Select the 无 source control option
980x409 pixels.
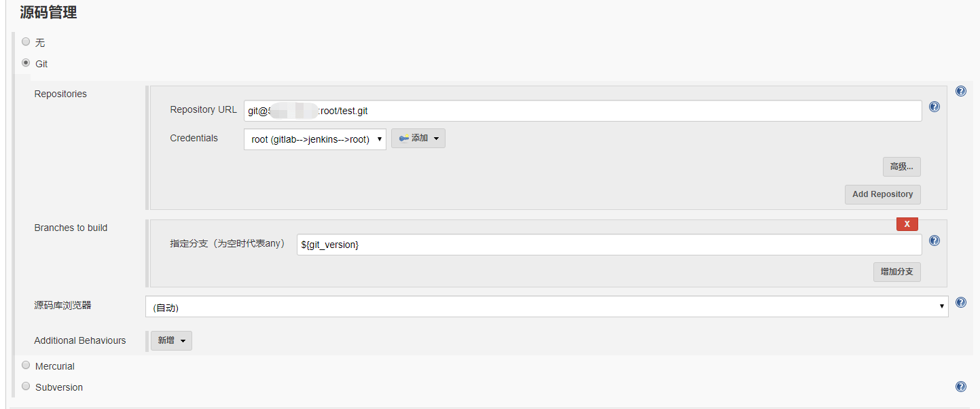pos(26,41)
